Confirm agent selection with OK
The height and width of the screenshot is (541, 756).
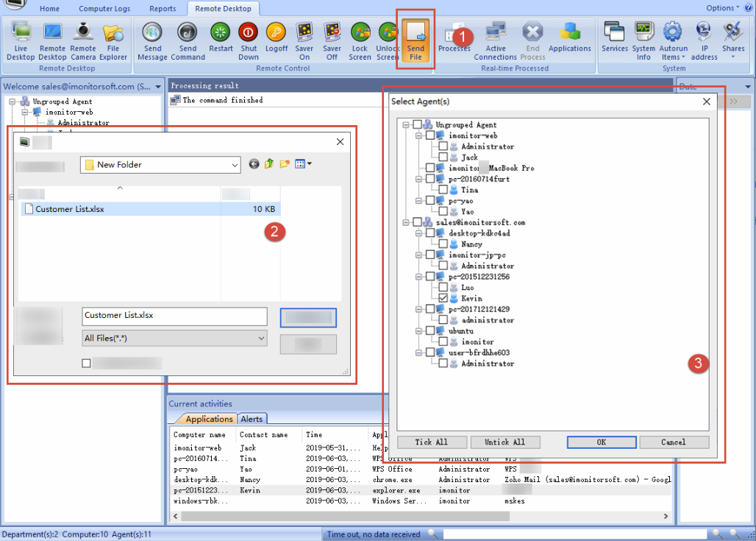(x=602, y=442)
